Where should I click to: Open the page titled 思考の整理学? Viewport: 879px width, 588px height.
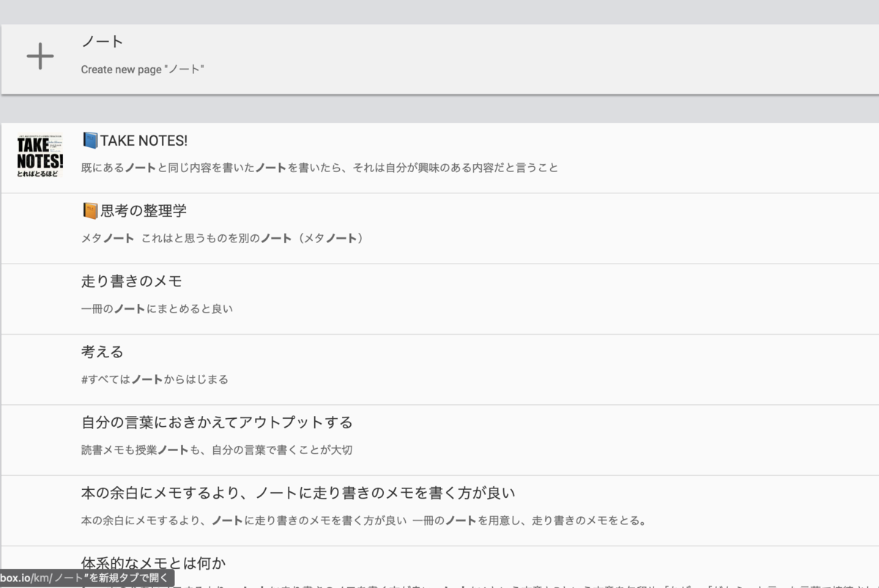coord(144,211)
